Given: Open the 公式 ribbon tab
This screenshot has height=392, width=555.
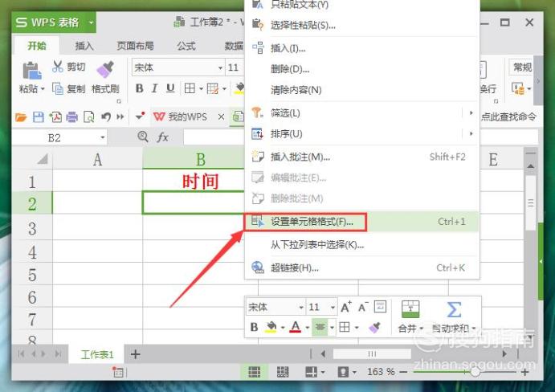Looking at the screenshot, I should (186, 46).
